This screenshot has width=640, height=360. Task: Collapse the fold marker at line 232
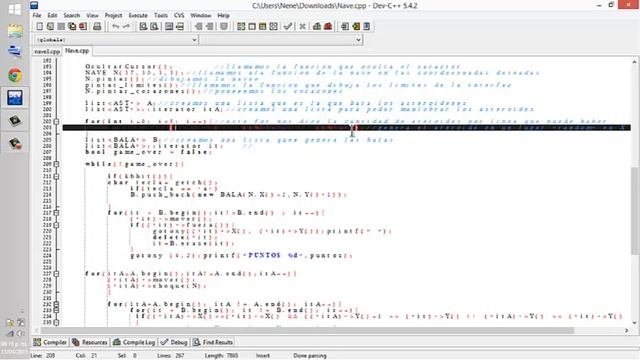click(56, 304)
